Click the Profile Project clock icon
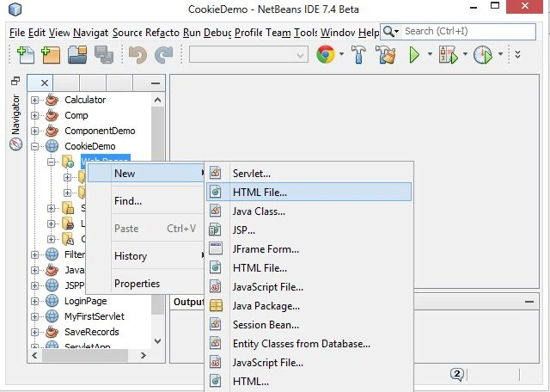Viewport: 550px width, 392px height. click(x=483, y=55)
